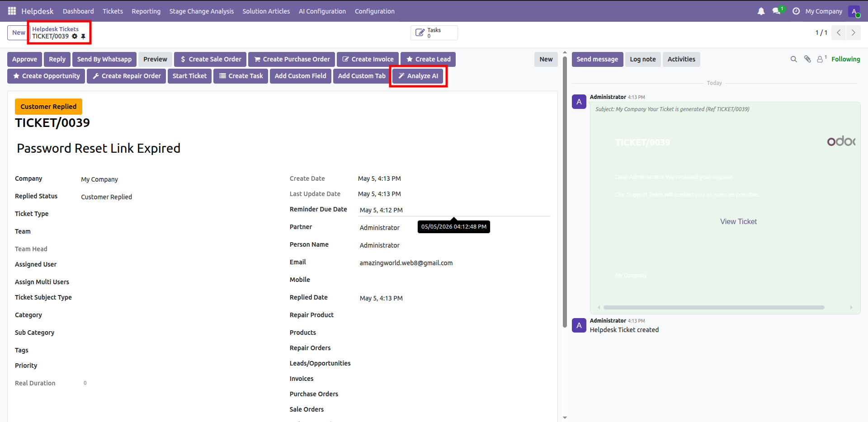
Task: Click Create Invoice button
Action: point(368,59)
